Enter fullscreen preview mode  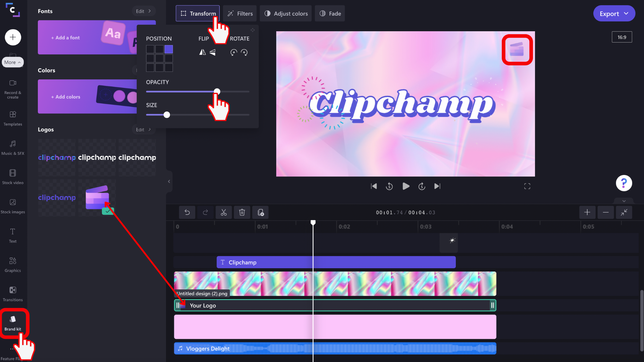[x=527, y=186]
